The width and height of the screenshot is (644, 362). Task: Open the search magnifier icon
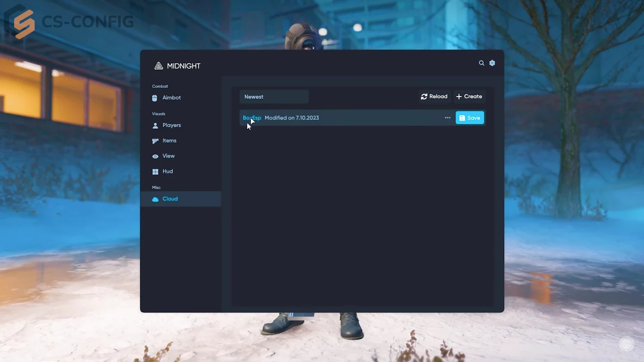(x=481, y=63)
